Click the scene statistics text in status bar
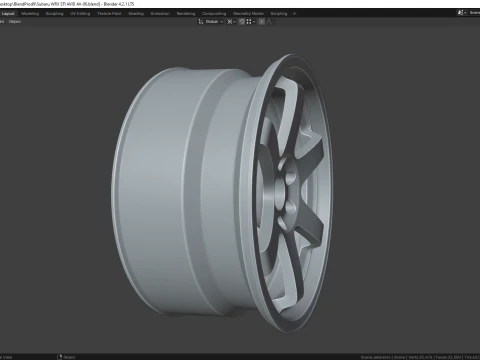This screenshot has height=360, width=480. (420, 357)
